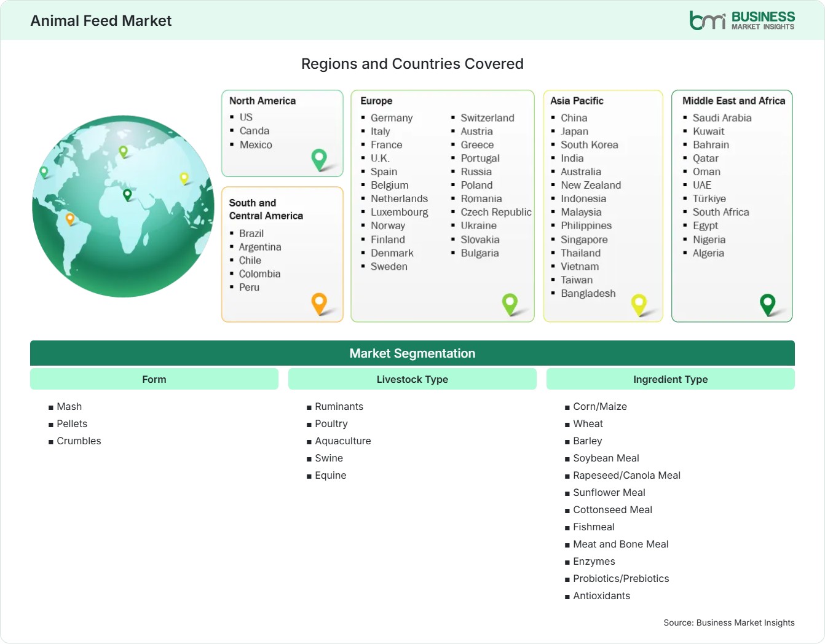Screen dimensions: 825x644
Task: Click South Korea in Asia Pacific list
Action: (590, 145)
